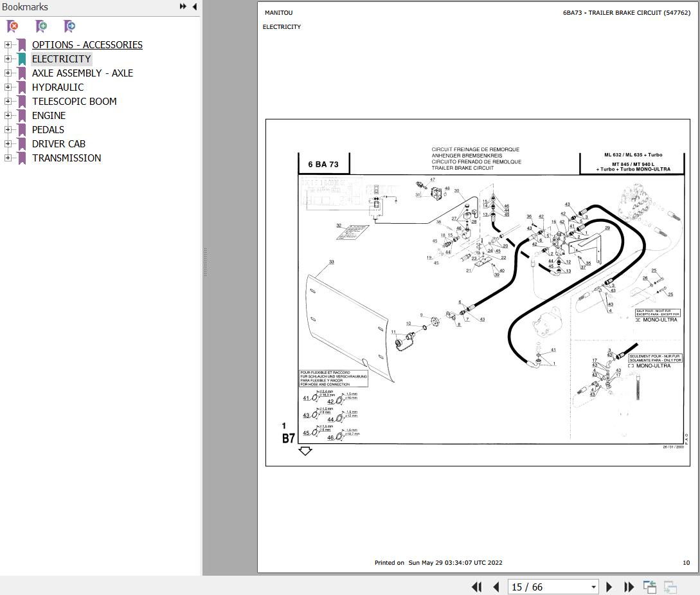
Task: Go to the next page
Action: 609,587
